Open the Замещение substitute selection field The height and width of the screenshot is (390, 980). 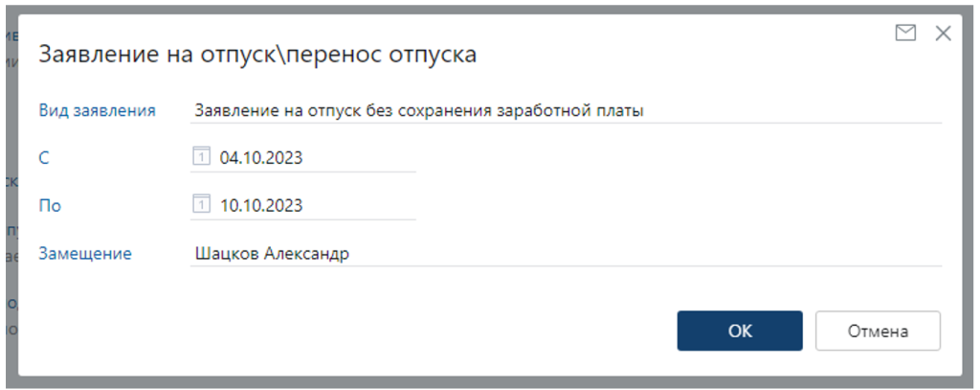click(565, 254)
